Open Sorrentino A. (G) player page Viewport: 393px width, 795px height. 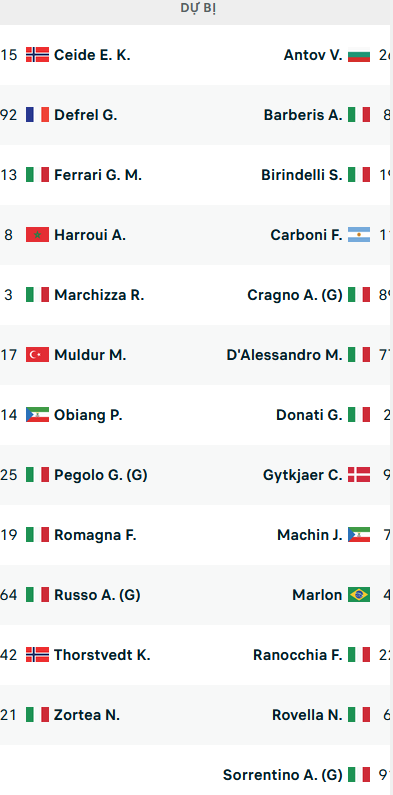283,774
